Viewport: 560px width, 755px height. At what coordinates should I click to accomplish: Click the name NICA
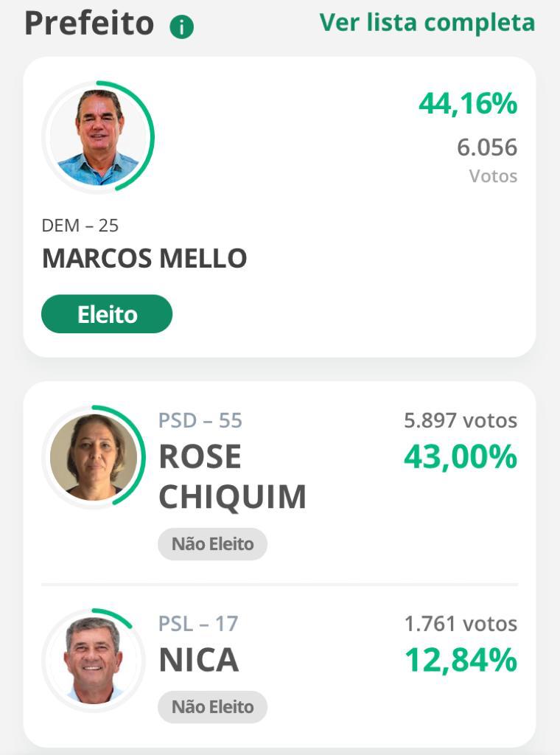click(199, 660)
